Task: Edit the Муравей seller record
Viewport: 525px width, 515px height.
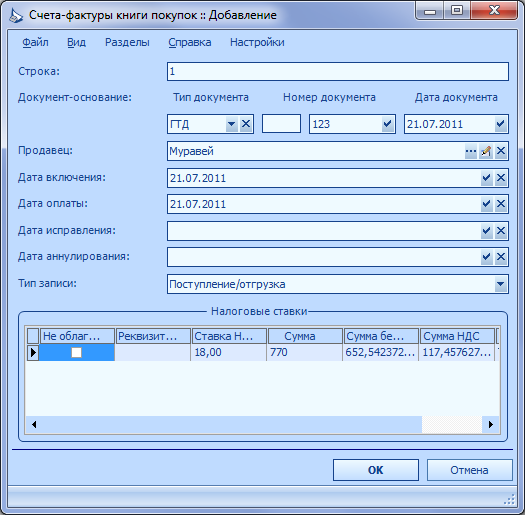Action: 486,151
